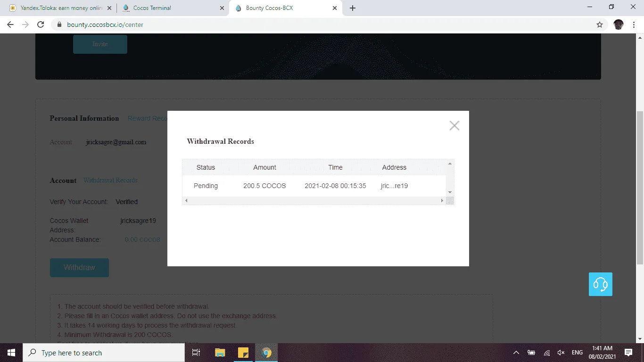Viewport: 644px width, 362px height.
Task: View site info via padlock icon
Action: coord(59,25)
